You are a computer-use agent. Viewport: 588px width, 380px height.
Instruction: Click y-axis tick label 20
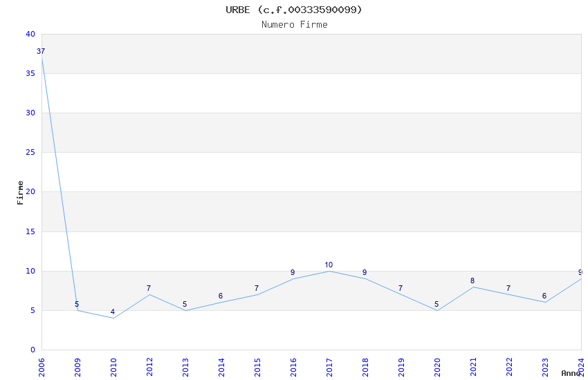30,191
